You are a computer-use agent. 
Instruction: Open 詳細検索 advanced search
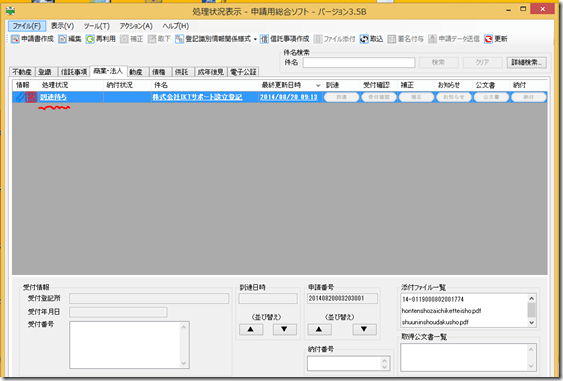coord(526,62)
